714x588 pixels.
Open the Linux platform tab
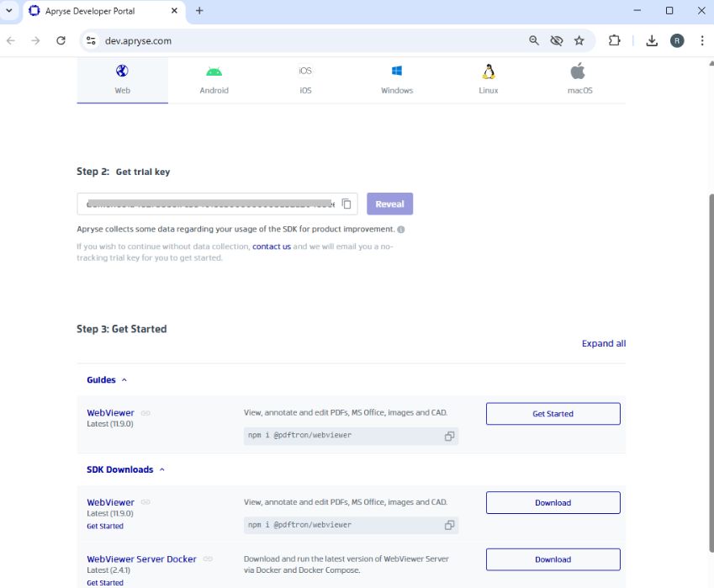click(488, 80)
